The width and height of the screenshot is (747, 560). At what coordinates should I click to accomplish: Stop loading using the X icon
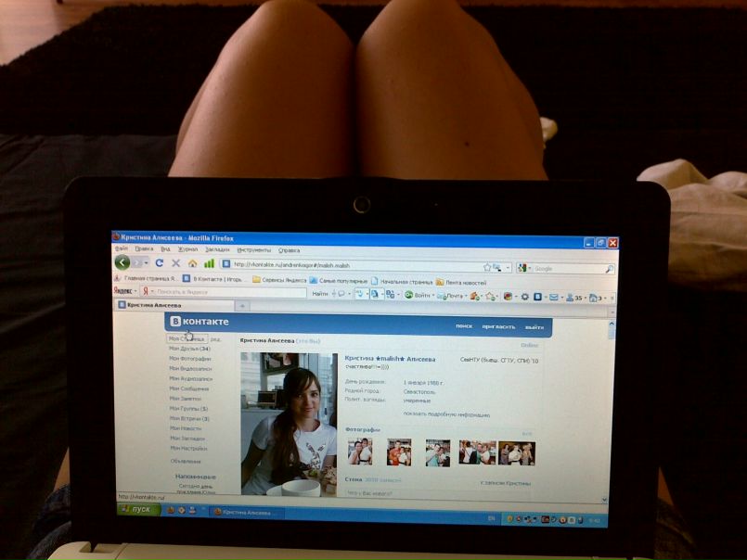click(175, 263)
